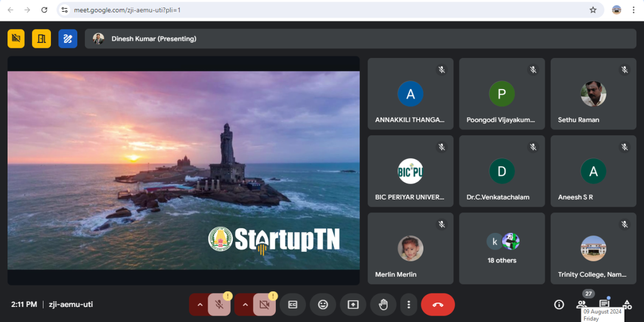Expand audio settings arrow beside microphone

tap(200, 304)
